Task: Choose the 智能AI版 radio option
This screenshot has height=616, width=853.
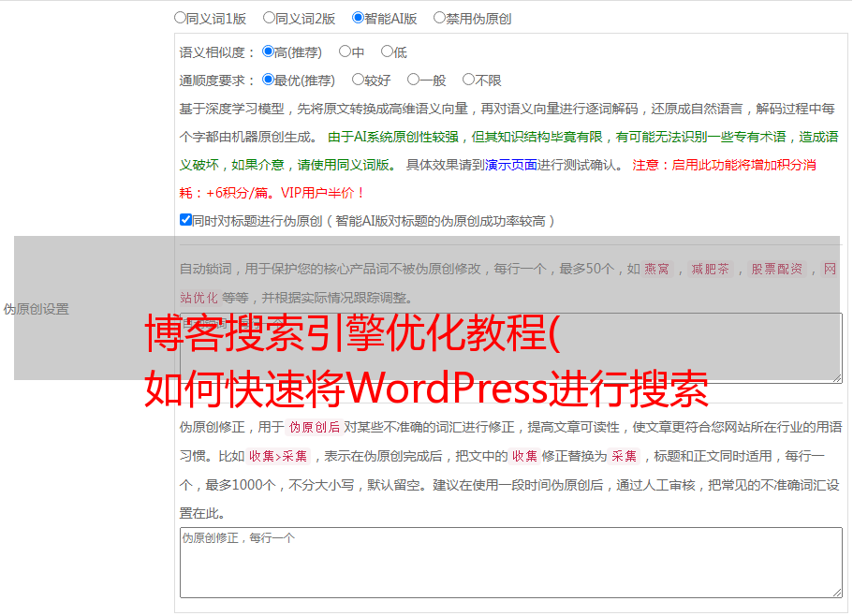Action: pyautogui.click(x=358, y=18)
